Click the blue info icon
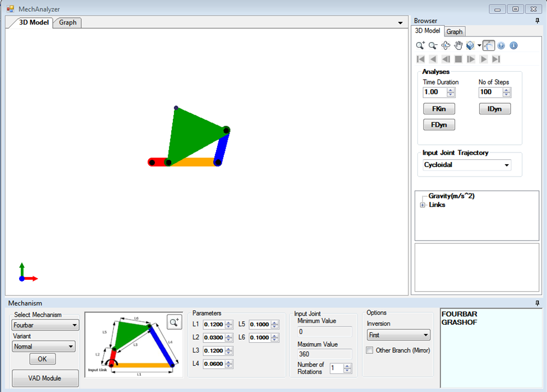Image resolution: width=547 pixels, height=392 pixels. [x=513, y=45]
